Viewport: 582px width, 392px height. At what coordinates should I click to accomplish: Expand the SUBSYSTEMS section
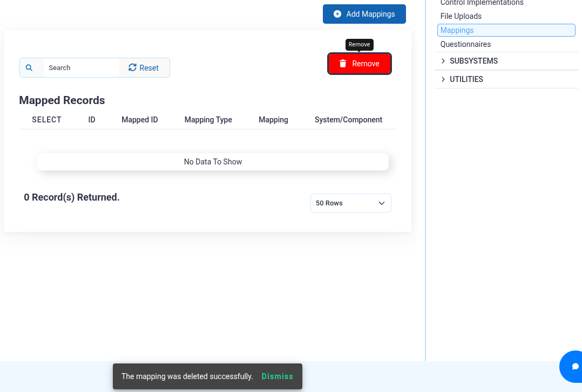pyautogui.click(x=506, y=61)
